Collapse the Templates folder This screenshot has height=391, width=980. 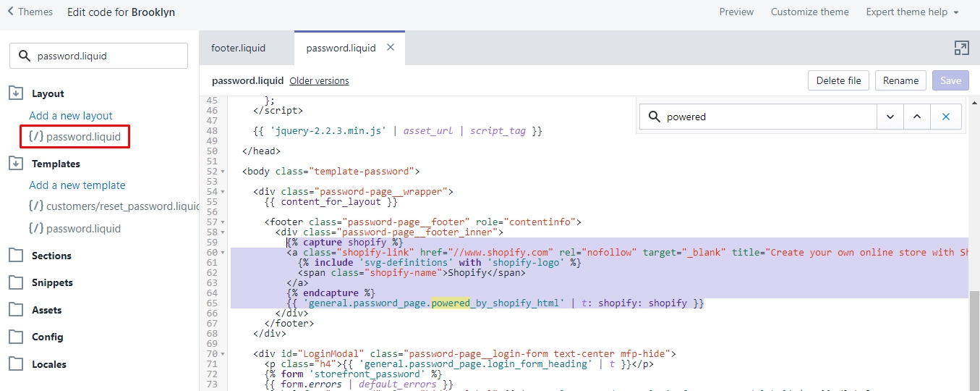[16, 164]
